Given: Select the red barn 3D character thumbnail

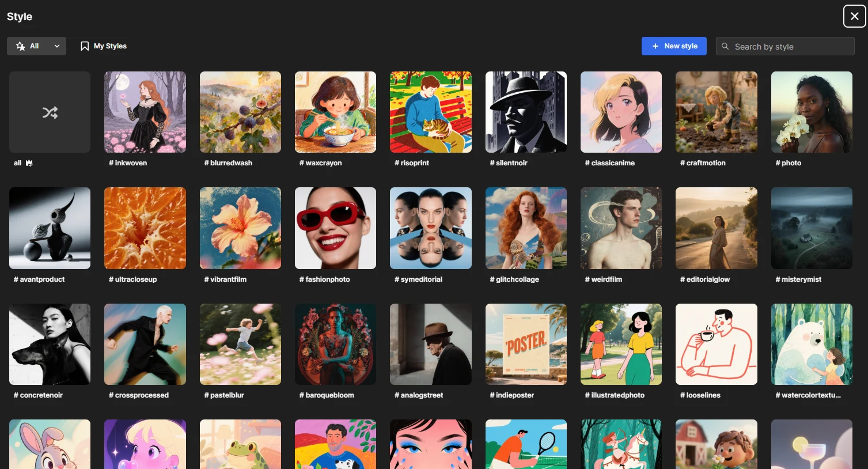Looking at the screenshot, I should coord(717,444).
